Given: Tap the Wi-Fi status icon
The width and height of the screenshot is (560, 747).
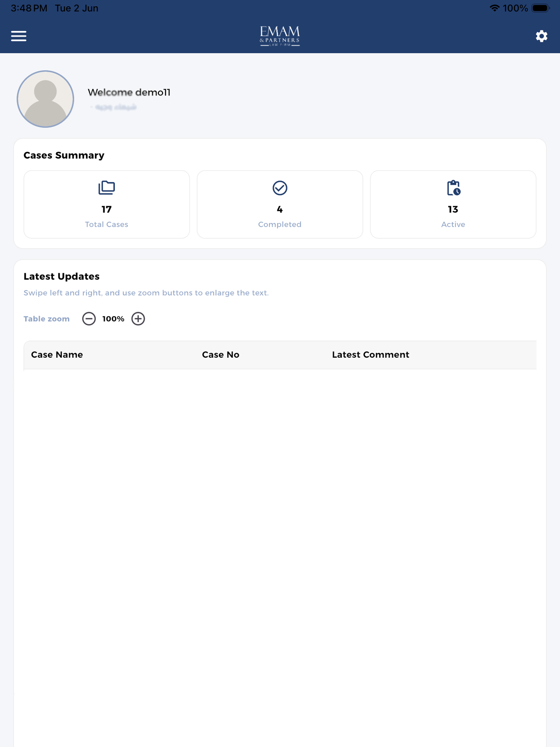Looking at the screenshot, I should click(x=495, y=8).
